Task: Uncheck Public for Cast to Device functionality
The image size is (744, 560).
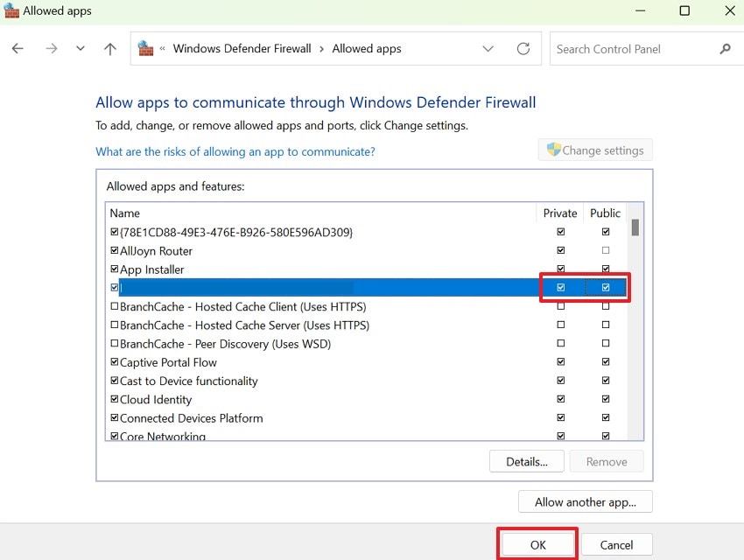Action: (x=606, y=381)
